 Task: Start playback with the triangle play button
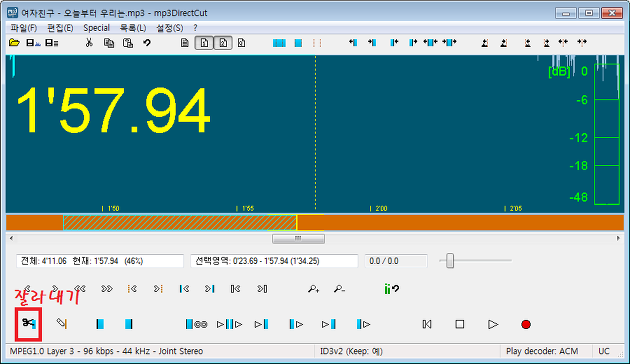point(493,324)
